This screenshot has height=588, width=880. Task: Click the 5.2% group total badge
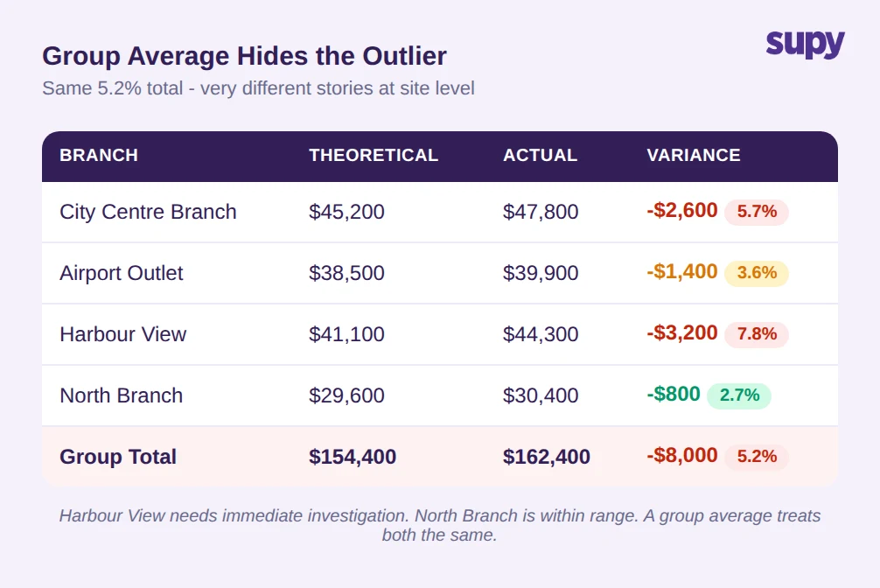pos(757,457)
